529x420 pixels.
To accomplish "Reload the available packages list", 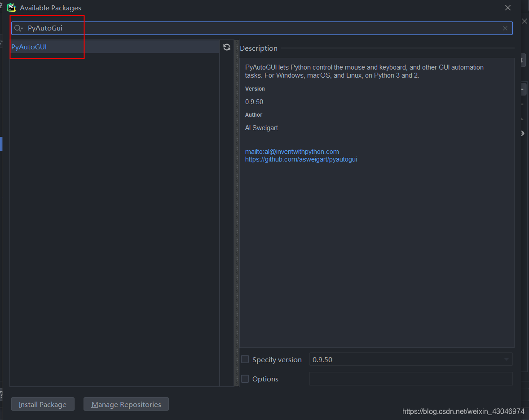I will click(227, 47).
